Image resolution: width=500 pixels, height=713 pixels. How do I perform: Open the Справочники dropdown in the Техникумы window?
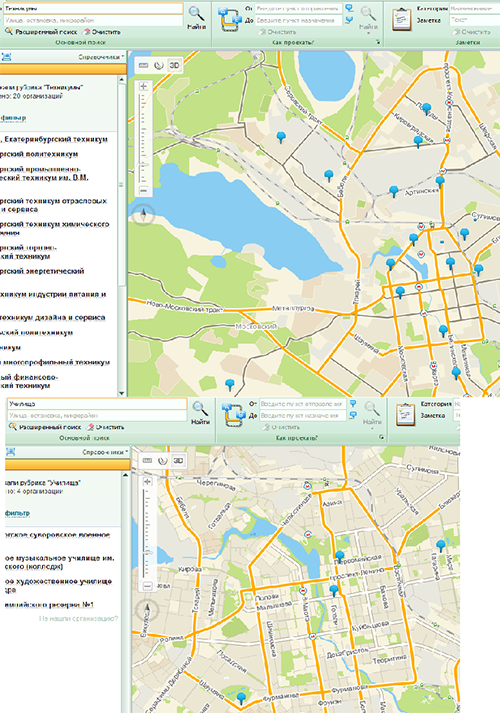point(101,57)
